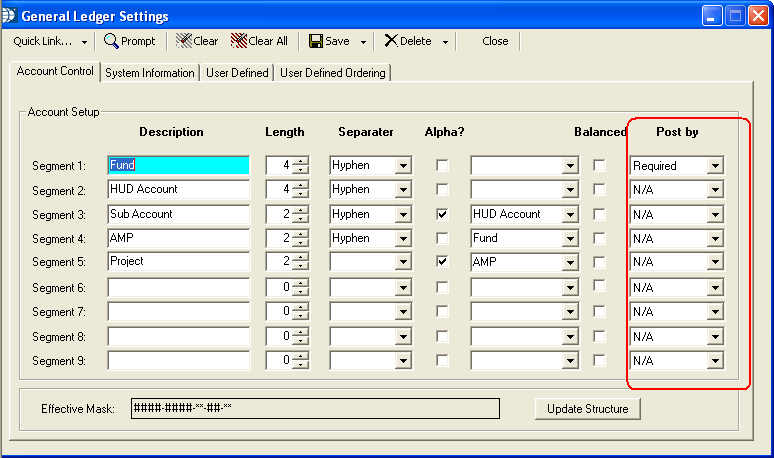Open Segment 2 Post by dropdown

point(715,190)
